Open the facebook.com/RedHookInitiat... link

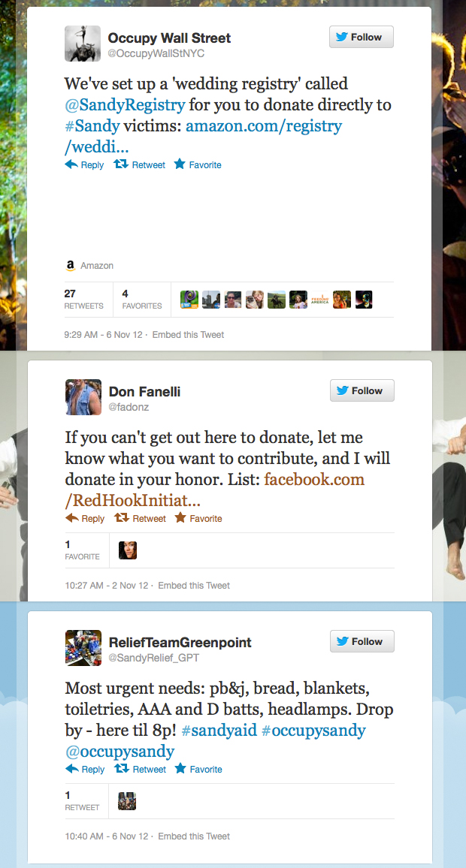pos(214,490)
